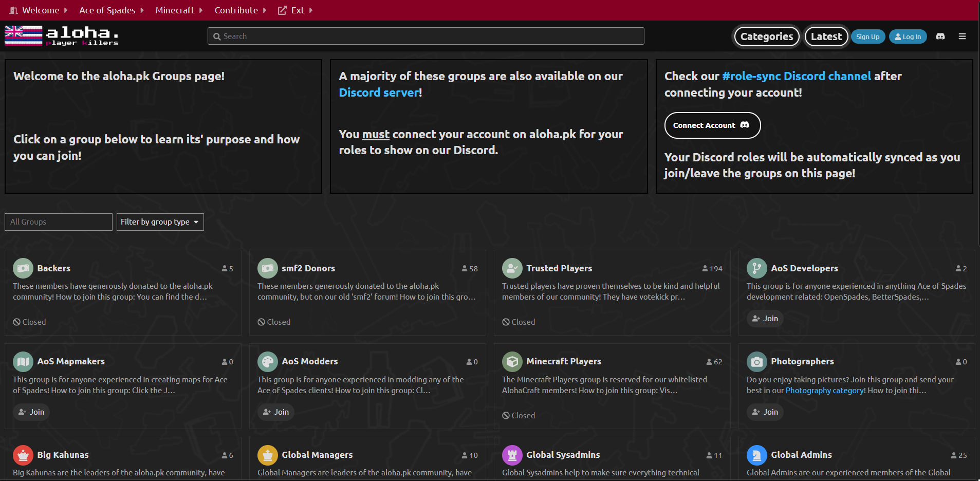Open the Trusted Players group title
This screenshot has width=980, height=481.
[x=559, y=268]
